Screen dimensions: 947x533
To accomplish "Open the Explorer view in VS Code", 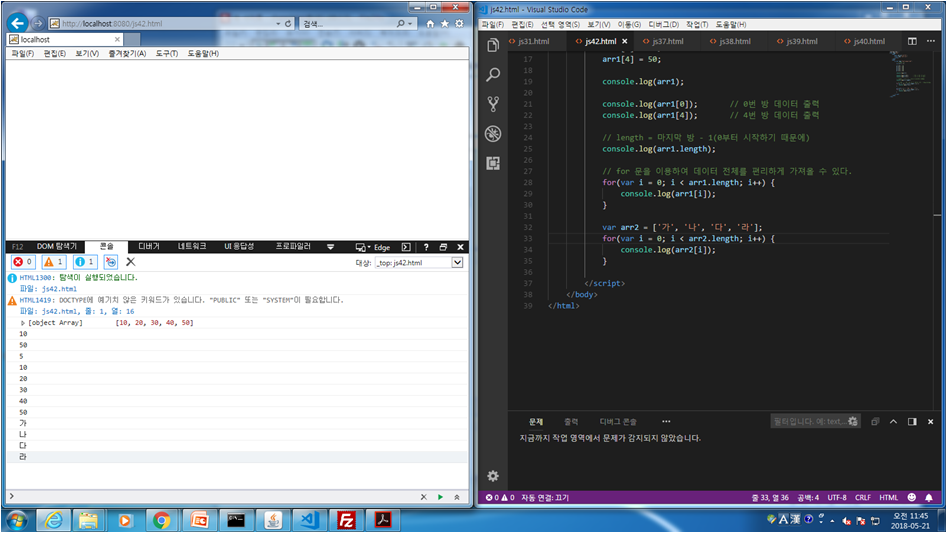I will [493, 45].
